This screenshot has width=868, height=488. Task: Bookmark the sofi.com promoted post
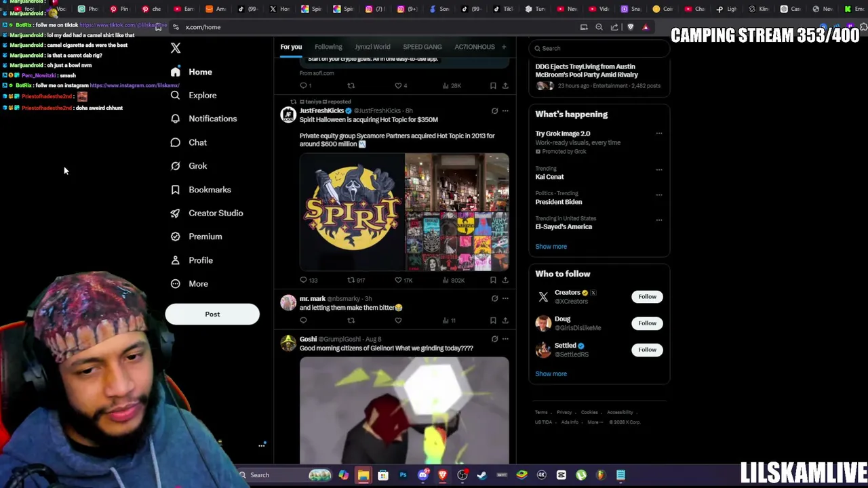pos(493,86)
